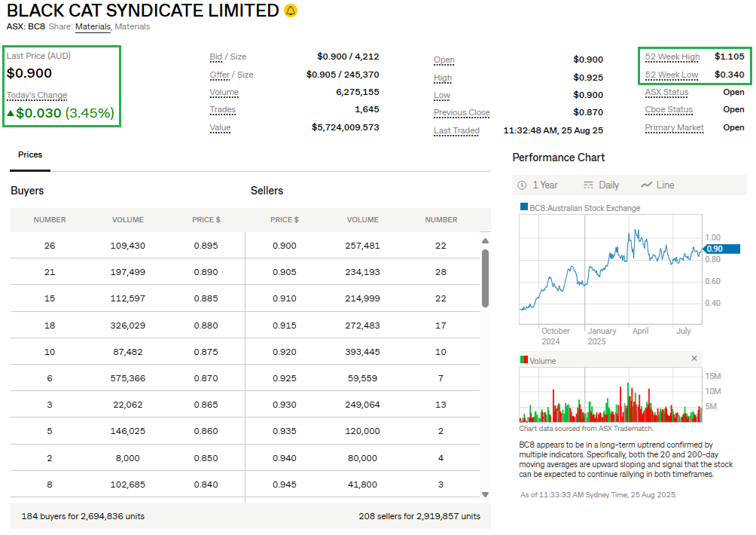Click the Previous Close label
Image resolution: width=756 pixels, height=535 pixels.
pyautogui.click(x=462, y=113)
